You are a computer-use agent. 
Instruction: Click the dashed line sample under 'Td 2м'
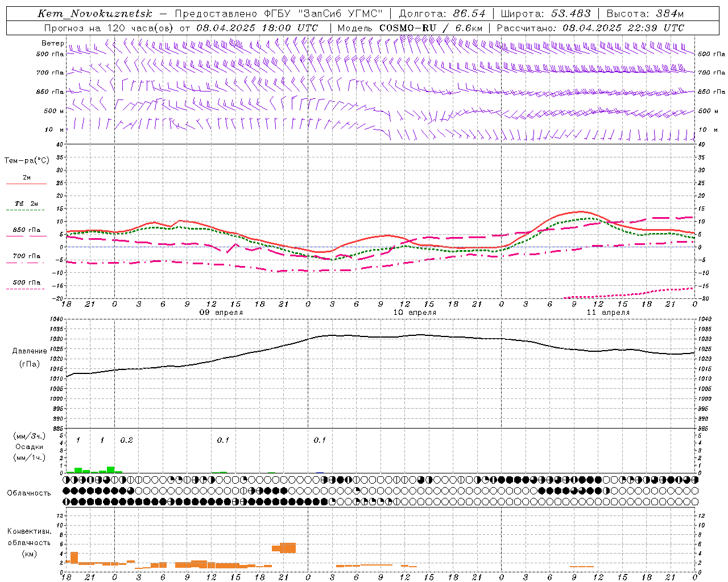coord(26,210)
